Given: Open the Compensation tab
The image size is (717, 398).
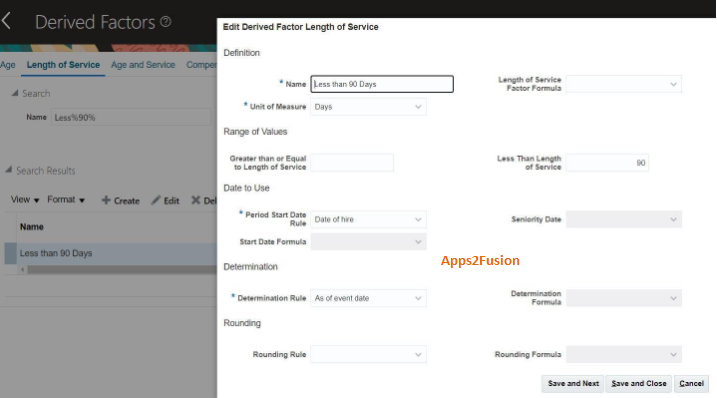Looking at the screenshot, I should (201, 65).
